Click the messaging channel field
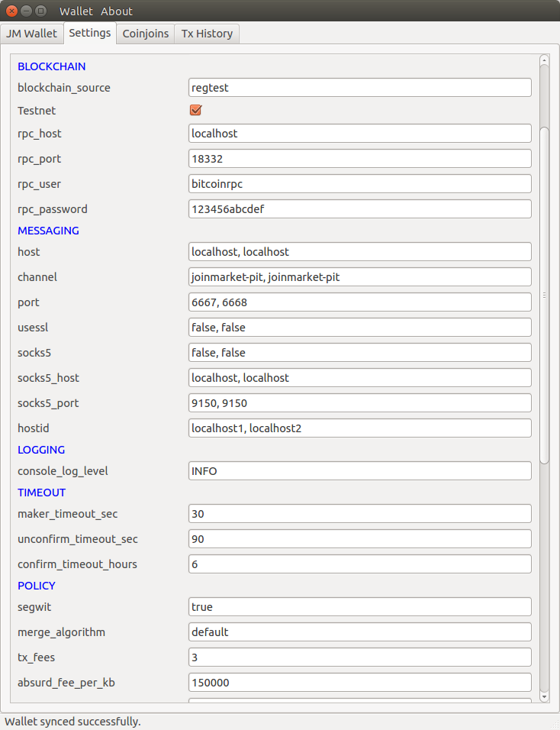Viewport: 560px width, 730px height. point(359,276)
